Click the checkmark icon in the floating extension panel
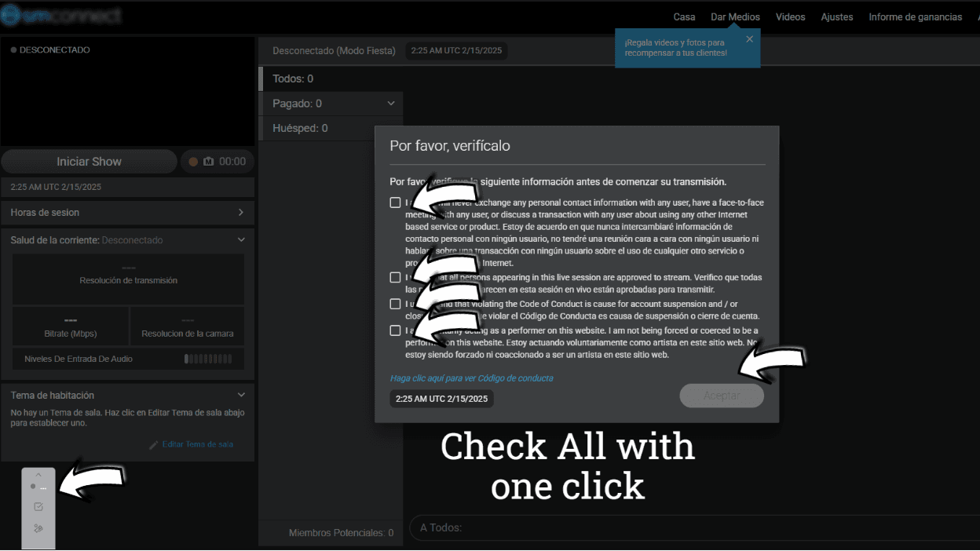The height and width of the screenshot is (551, 980). click(38, 507)
